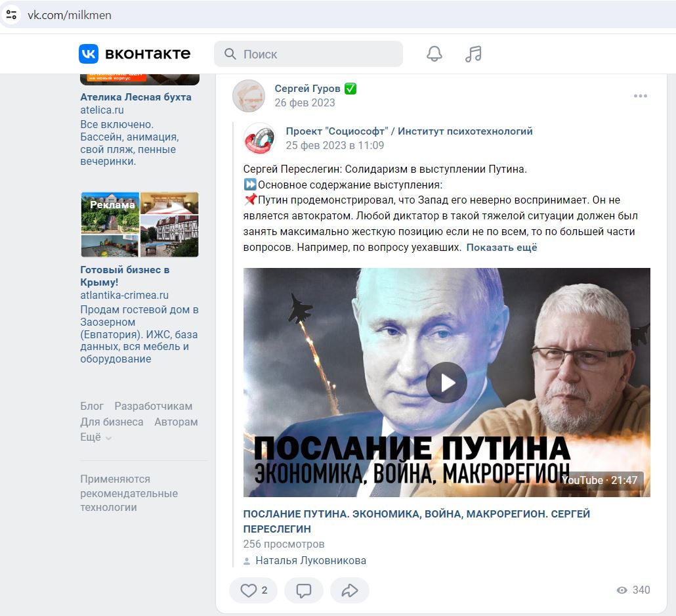The image size is (676, 616).
Task: Share the post with the arrow icon
Action: [x=350, y=590]
